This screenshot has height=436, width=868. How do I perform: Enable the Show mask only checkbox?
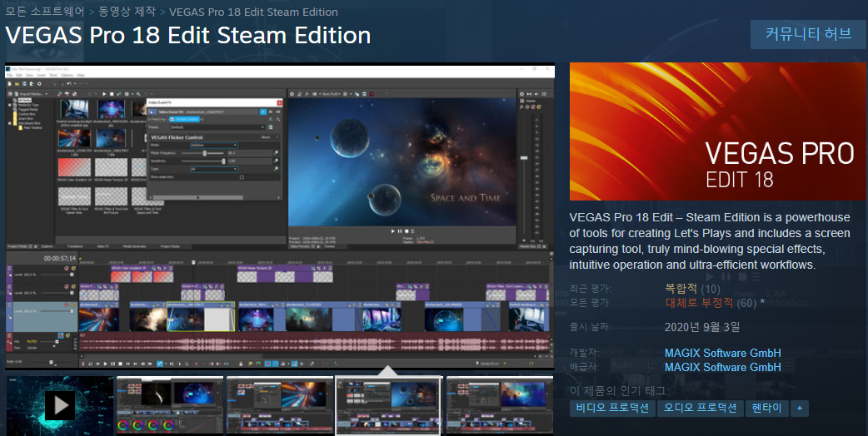click(x=242, y=177)
